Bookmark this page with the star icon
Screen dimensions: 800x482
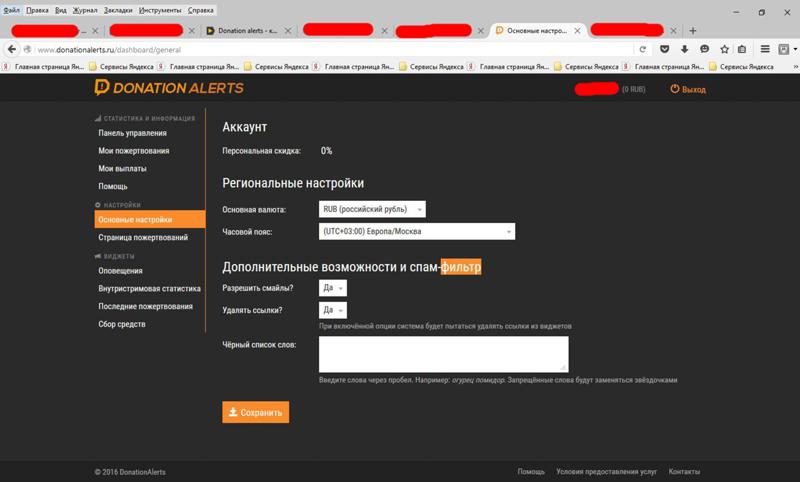coord(724,49)
